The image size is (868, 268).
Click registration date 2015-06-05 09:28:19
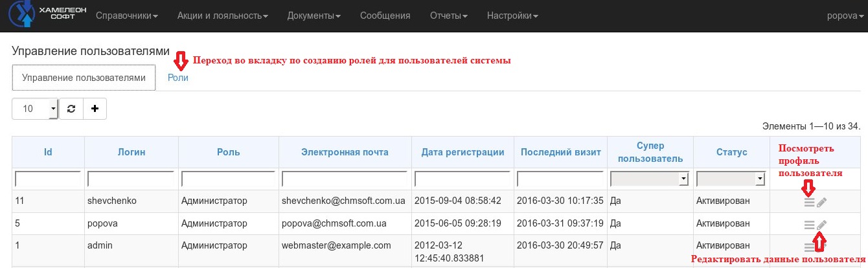457,223
